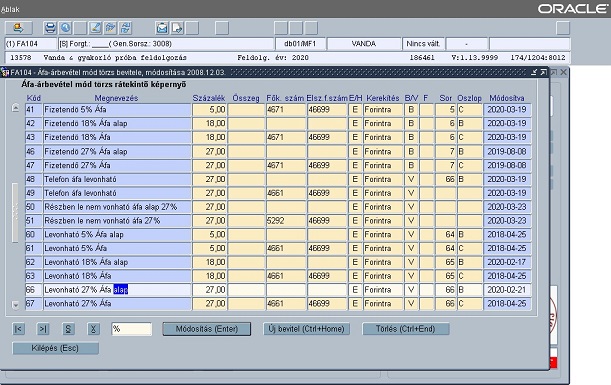Click the date 2020-02-21 cell
This screenshot has width=611, height=385.
[507, 290]
